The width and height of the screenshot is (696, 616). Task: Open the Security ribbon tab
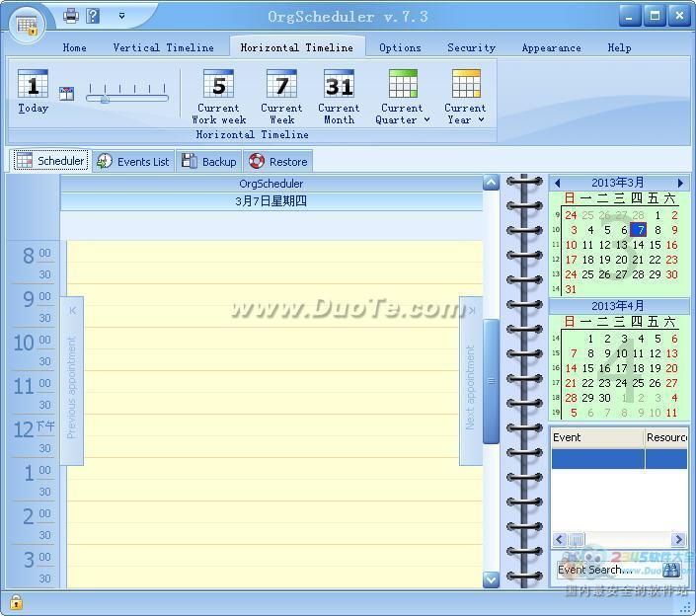[471, 47]
